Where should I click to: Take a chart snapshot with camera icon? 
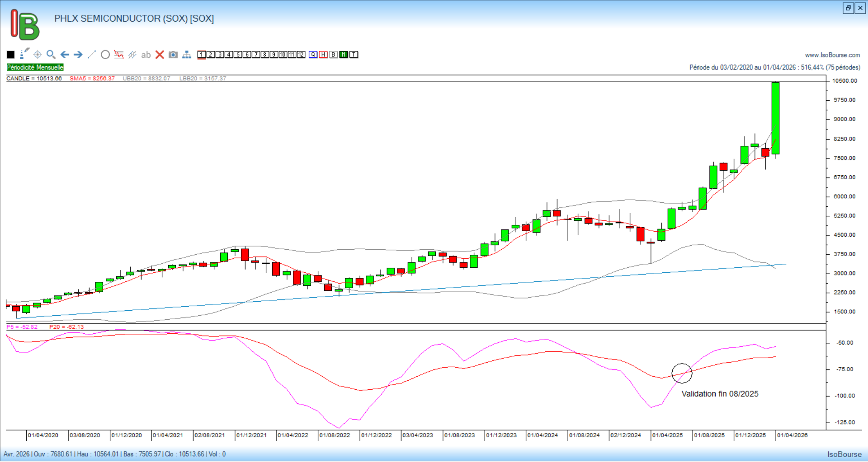[x=173, y=55]
